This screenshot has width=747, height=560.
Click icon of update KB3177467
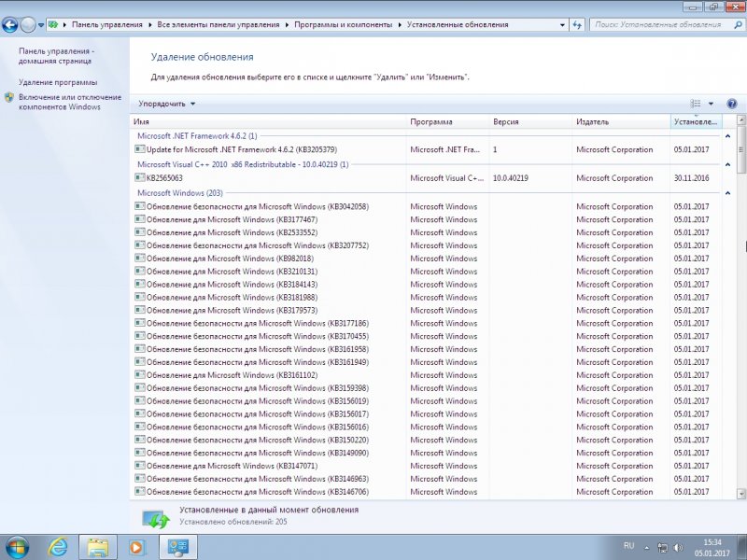(x=139, y=219)
